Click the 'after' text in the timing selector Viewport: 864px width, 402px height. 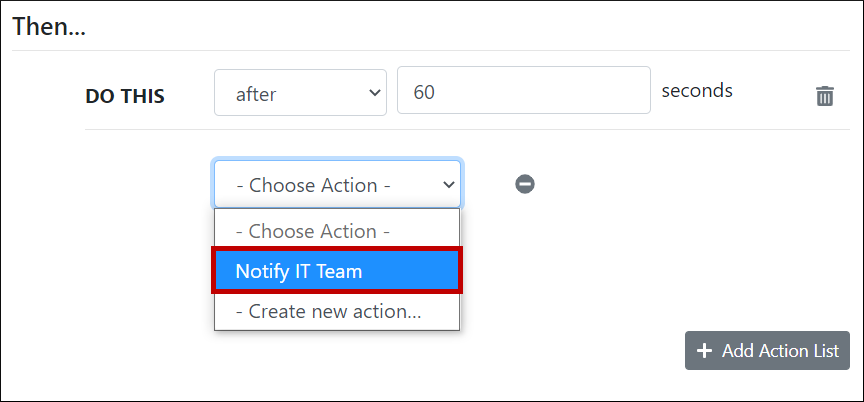pos(256,94)
